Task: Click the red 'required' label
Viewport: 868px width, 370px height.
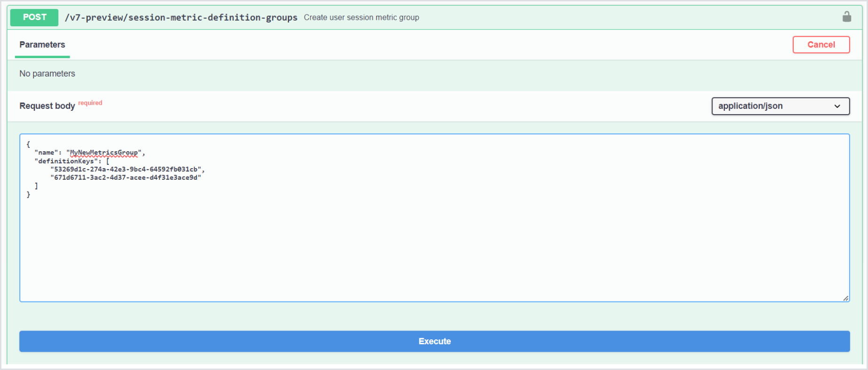Action: [x=90, y=103]
